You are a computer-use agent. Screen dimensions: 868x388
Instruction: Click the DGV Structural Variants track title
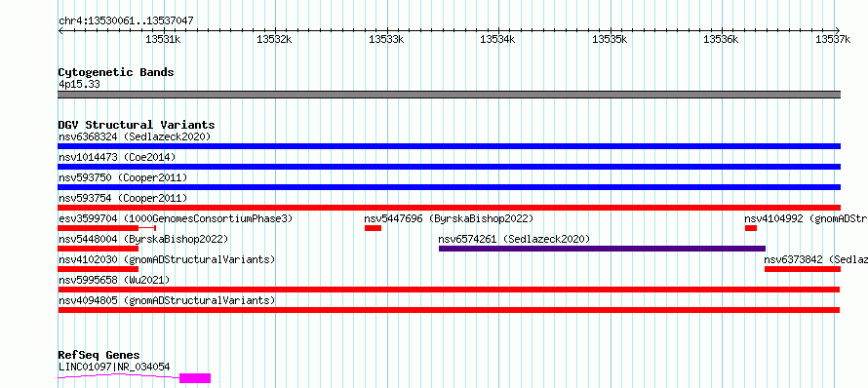click(x=137, y=125)
